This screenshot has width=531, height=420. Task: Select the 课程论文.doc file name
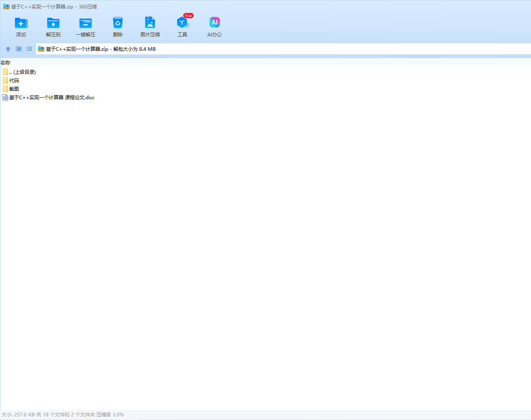[52, 97]
